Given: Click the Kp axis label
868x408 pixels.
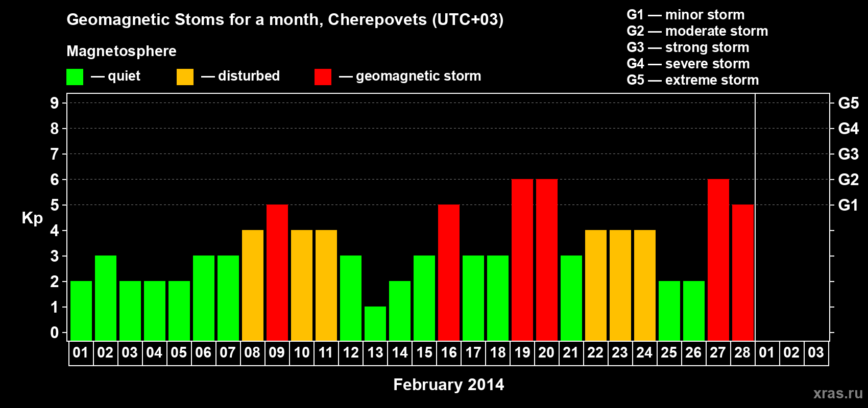Looking at the screenshot, I should coord(32,218).
